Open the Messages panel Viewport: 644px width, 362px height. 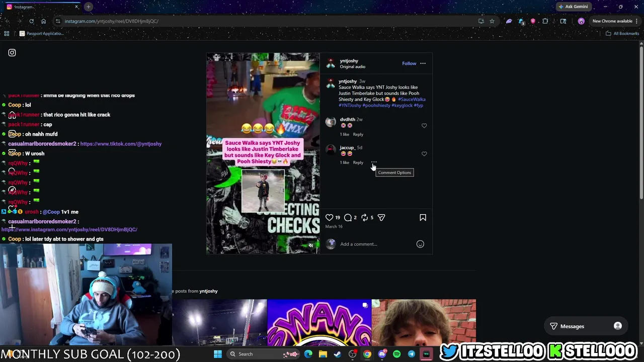coord(586,326)
